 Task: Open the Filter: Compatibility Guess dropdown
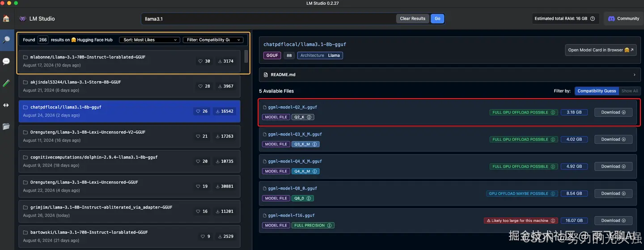point(213,40)
